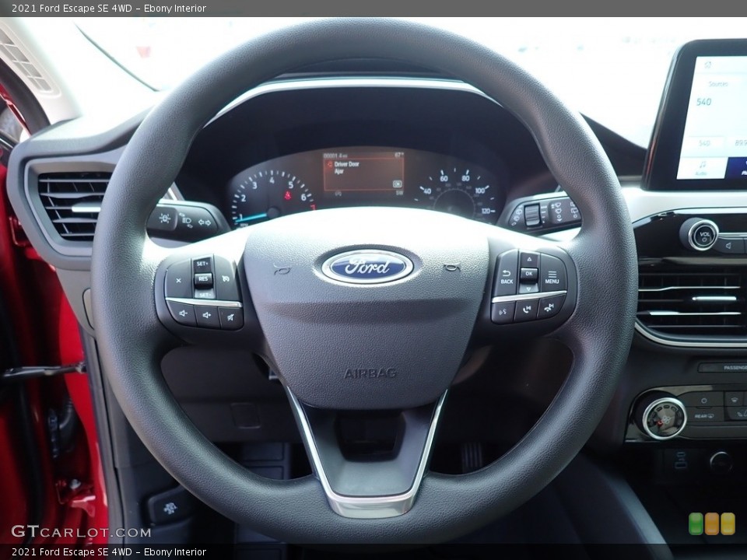Viewport: 747px width, 560px height.
Task: Tap the USB port below climate controls
Action: pyautogui.click(x=680, y=460)
